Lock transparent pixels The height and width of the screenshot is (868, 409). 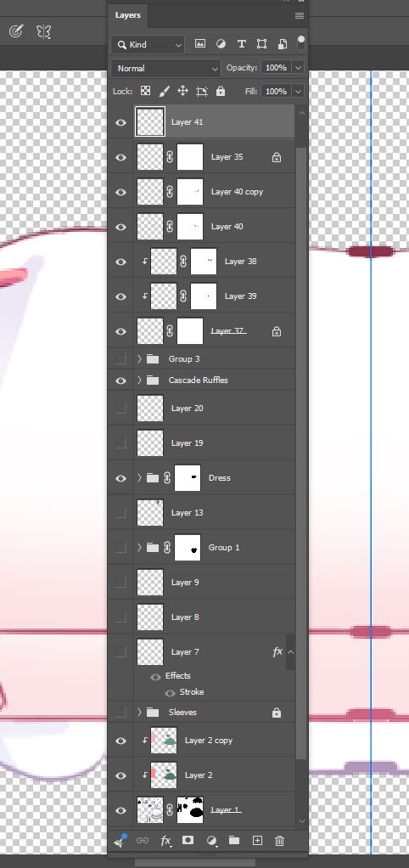(145, 91)
